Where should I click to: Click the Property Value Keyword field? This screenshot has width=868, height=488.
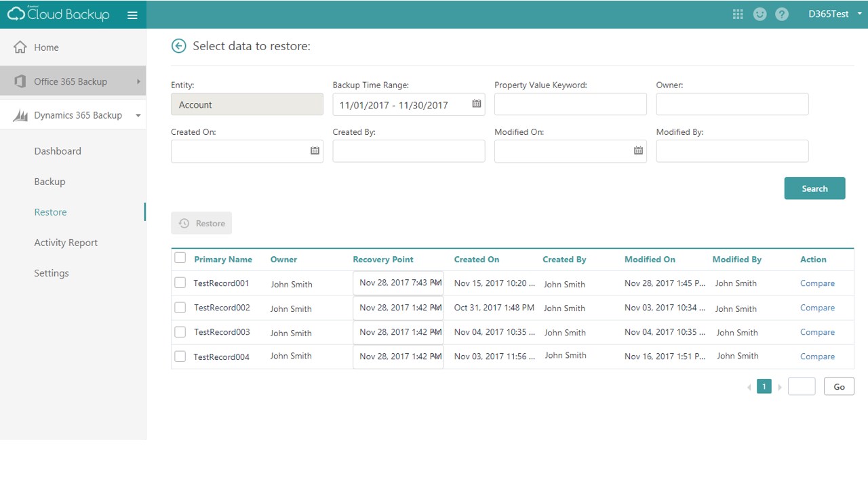tap(570, 104)
